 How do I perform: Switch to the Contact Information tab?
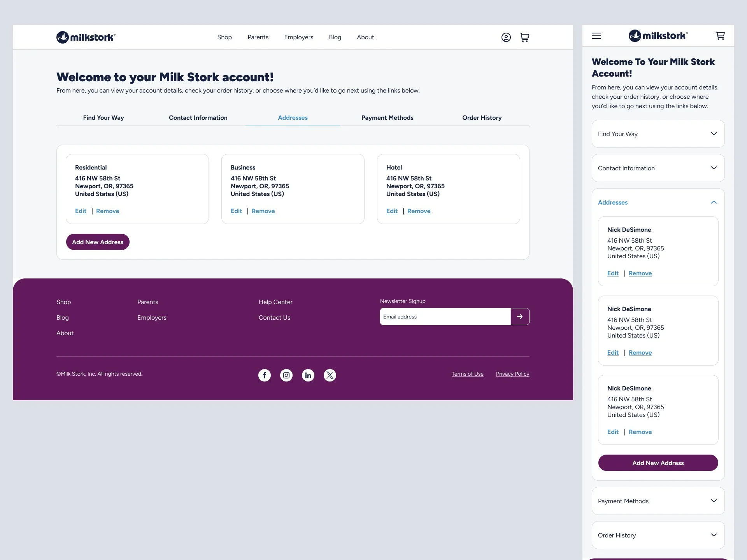198,117
